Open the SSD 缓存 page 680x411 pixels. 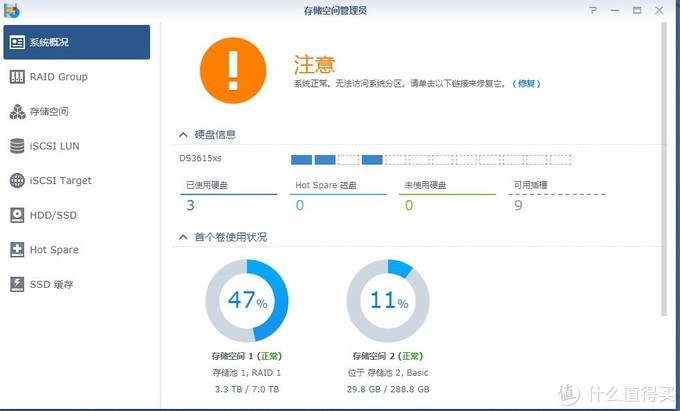(x=77, y=284)
